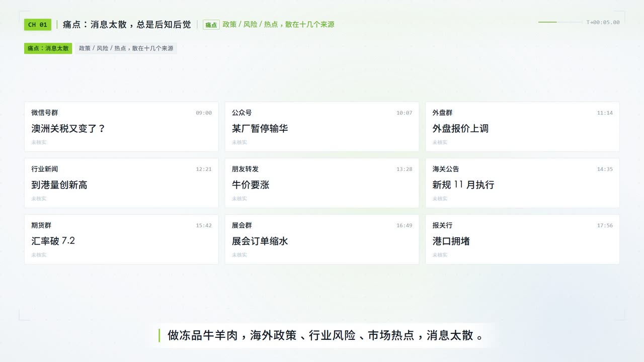Click the "16:49" timestamp
This screenshot has height=362, width=644.
[x=404, y=226]
